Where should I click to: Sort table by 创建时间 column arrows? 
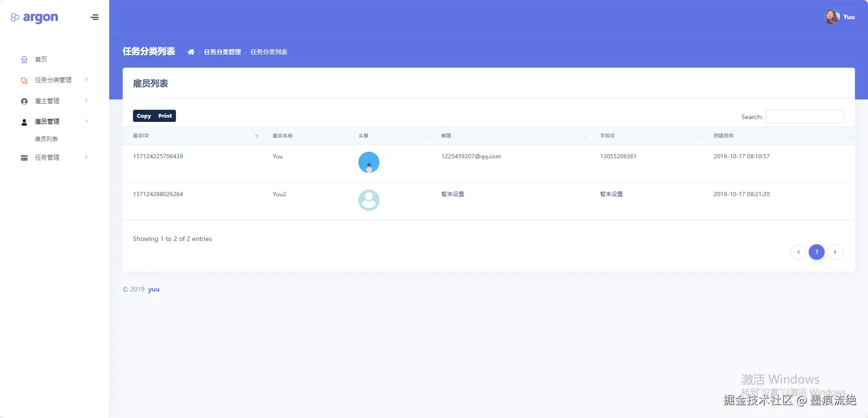pyautogui.click(x=850, y=136)
